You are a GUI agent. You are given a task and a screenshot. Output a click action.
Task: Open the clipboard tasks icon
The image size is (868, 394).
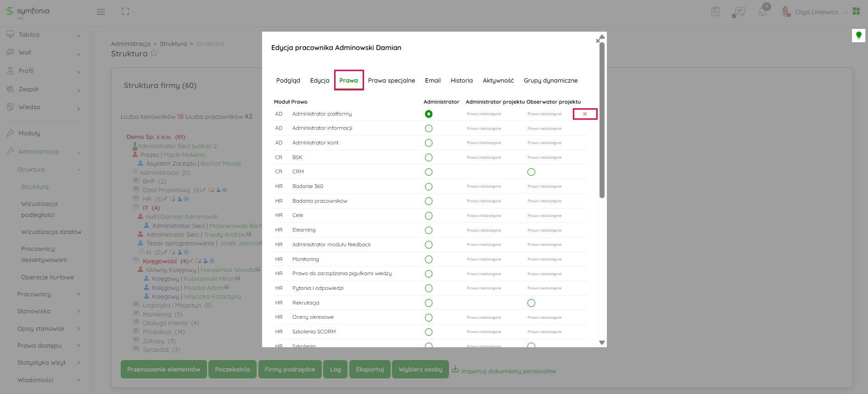715,12
